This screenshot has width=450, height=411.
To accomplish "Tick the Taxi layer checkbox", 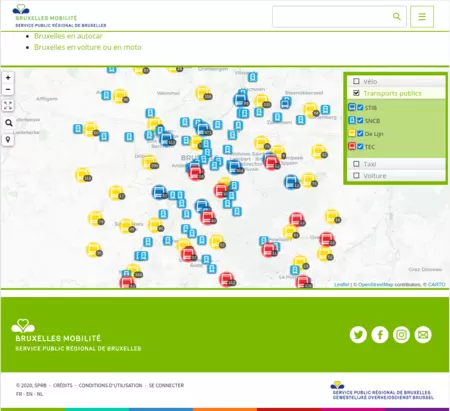I will click(356, 164).
